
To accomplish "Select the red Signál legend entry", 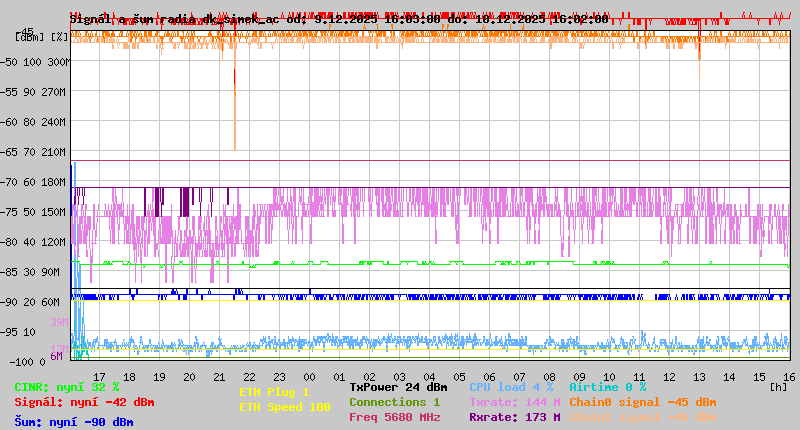I will (84, 402).
